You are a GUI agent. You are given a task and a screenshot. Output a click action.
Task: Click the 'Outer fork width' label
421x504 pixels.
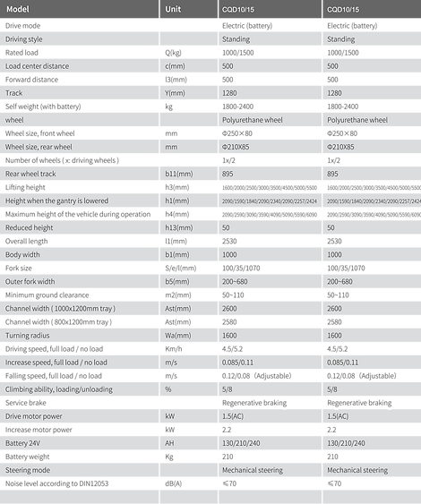[30, 282]
